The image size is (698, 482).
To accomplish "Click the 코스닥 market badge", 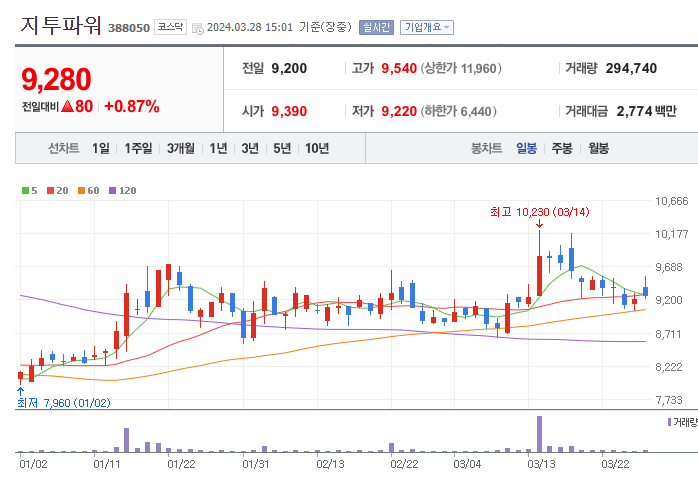I will (x=170, y=27).
